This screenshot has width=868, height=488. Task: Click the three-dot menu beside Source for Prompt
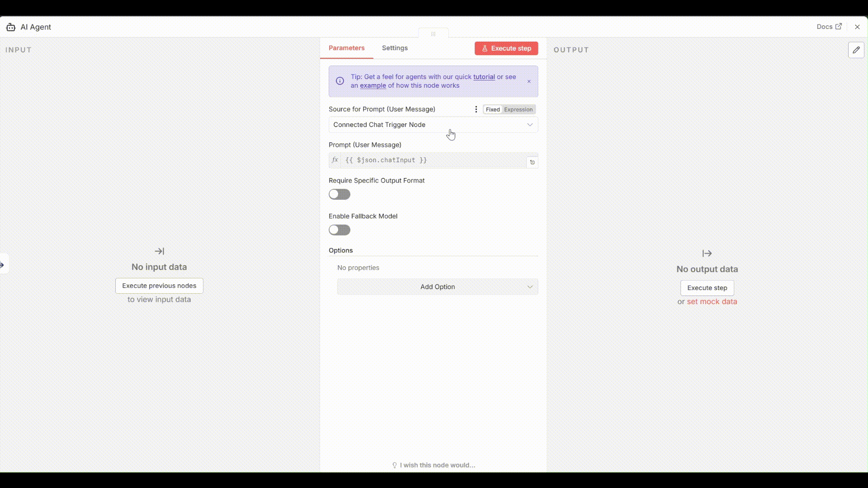[x=476, y=109]
